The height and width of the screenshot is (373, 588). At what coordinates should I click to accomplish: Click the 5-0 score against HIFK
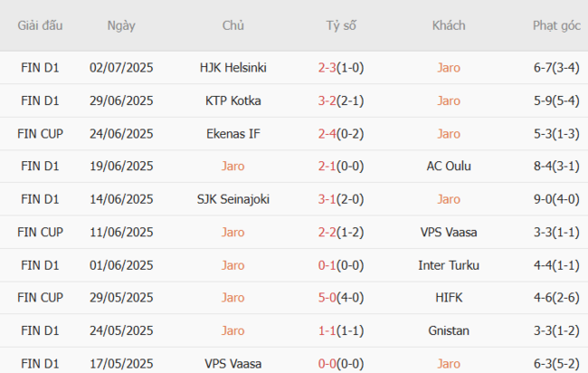click(x=328, y=298)
